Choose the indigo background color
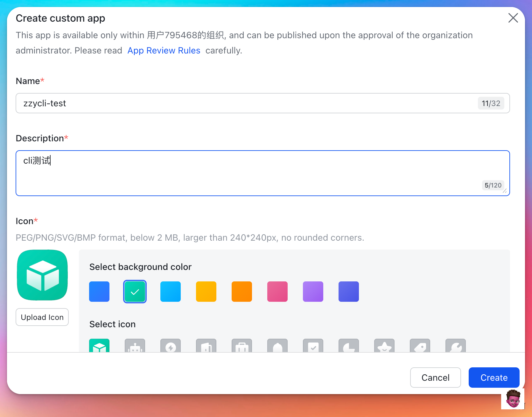The image size is (532, 417). point(349,292)
